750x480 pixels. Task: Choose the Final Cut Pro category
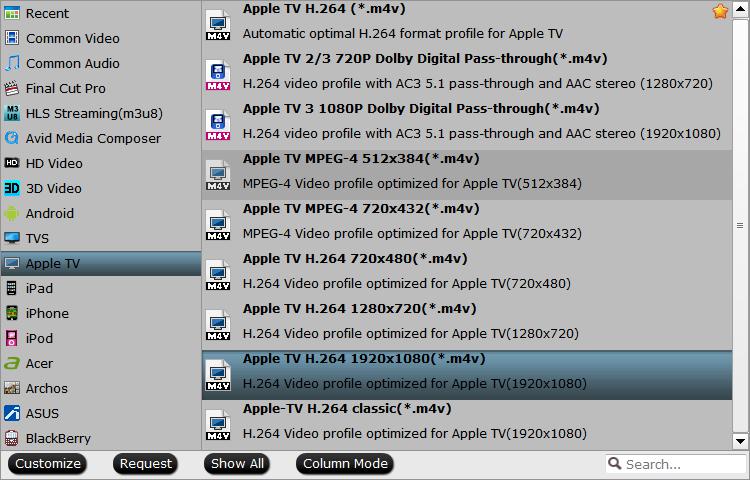click(101, 88)
